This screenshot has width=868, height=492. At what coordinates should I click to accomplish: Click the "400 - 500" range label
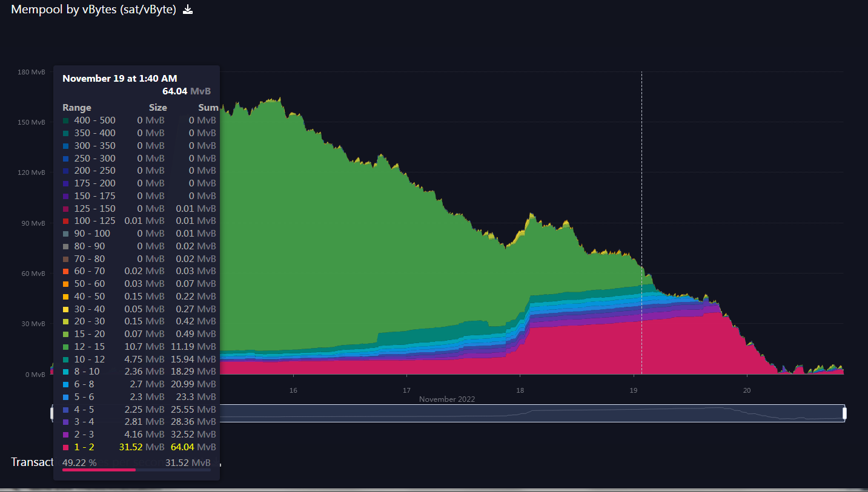[94, 120]
